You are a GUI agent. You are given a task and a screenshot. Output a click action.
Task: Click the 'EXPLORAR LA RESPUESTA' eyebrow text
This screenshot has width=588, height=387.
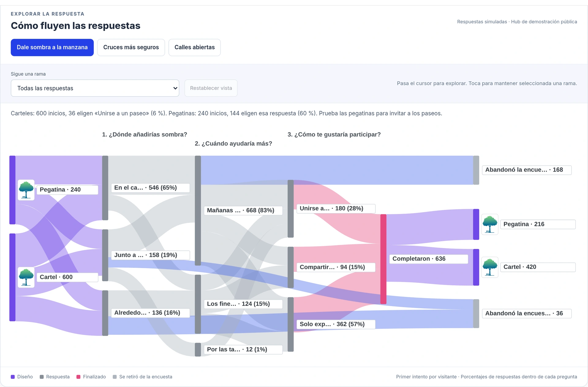tap(47, 14)
